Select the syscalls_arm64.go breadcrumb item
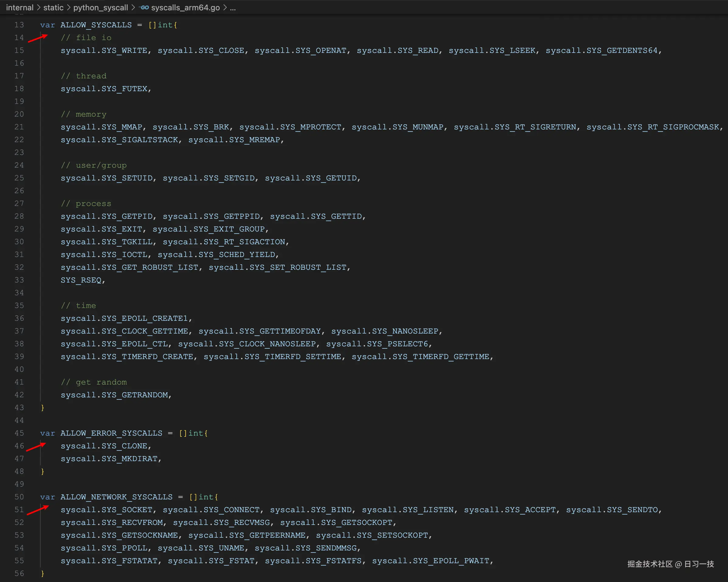This screenshot has width=728, height=582. click(186, 7)
